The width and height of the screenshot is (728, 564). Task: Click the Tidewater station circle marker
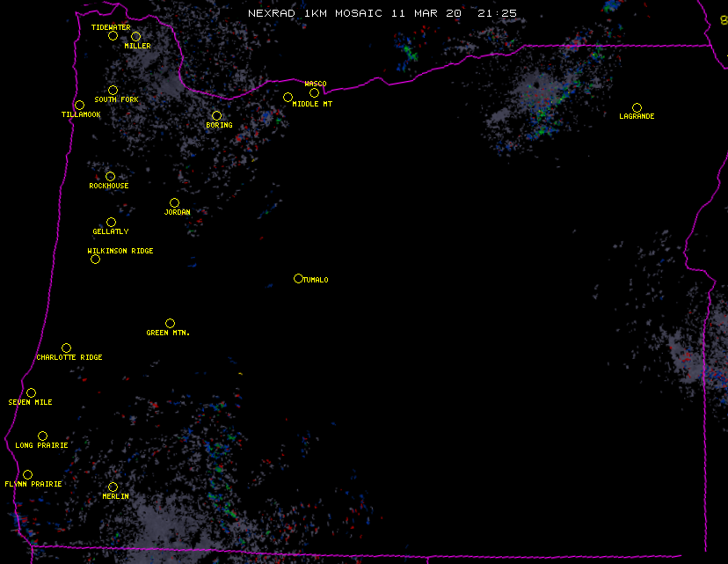[113, 36]
